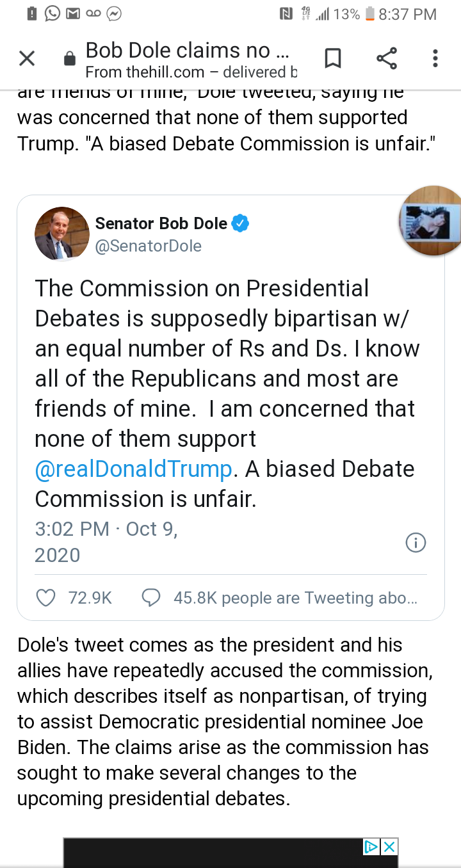Like the tweet with heart icon
The image size is (461, 868).
click(x=45, y=598)
